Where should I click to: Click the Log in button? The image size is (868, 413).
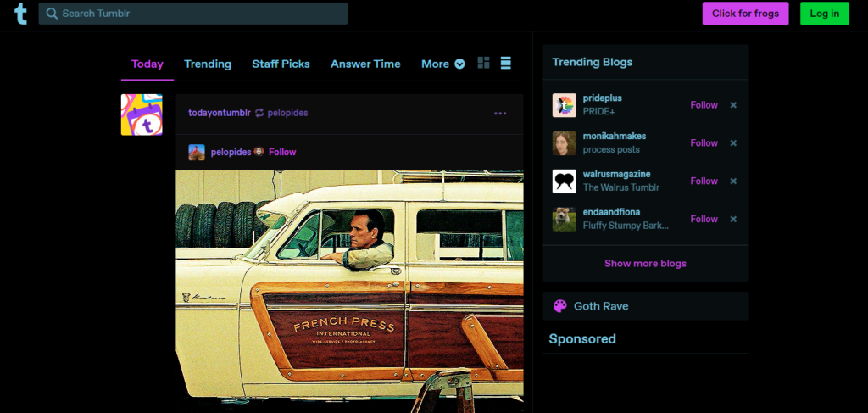(x=824, y=14)
